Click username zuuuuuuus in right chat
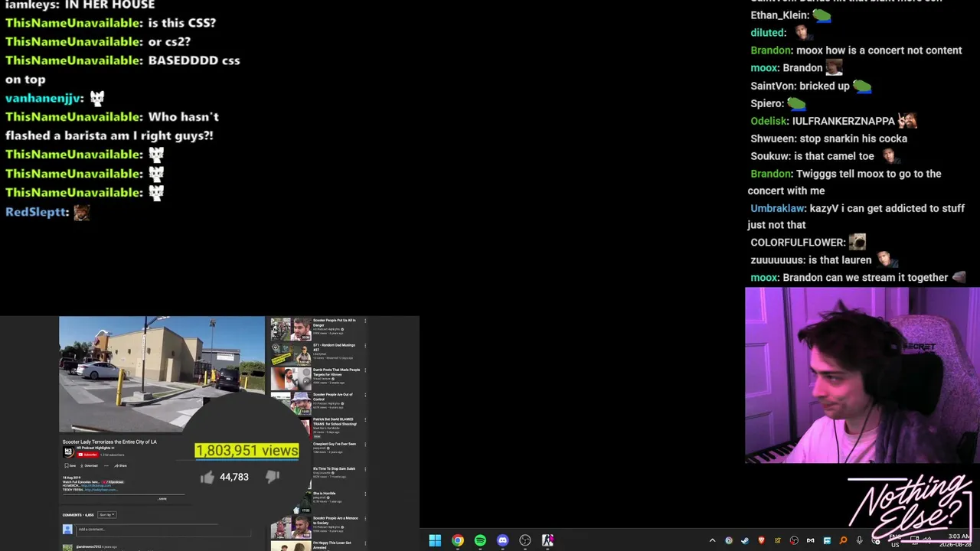 pyautogui.click(x=776, y=260)
